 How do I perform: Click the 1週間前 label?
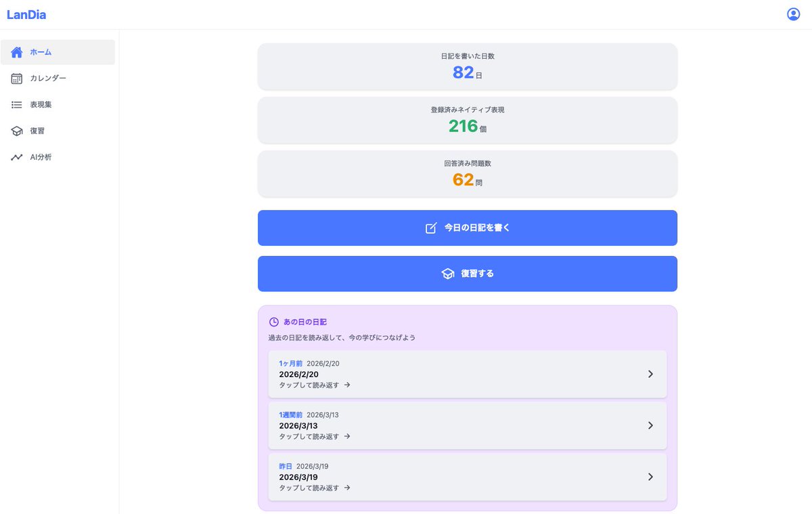[290, 415]
